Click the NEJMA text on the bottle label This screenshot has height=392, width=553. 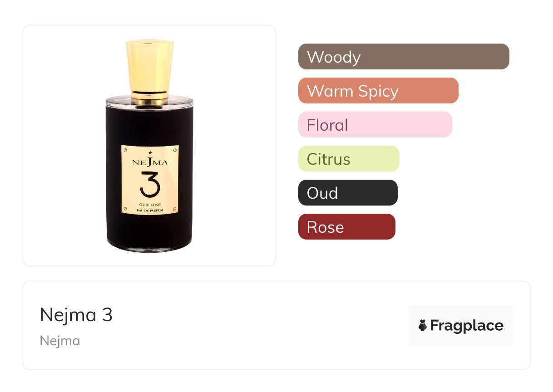tap(150, 162)
